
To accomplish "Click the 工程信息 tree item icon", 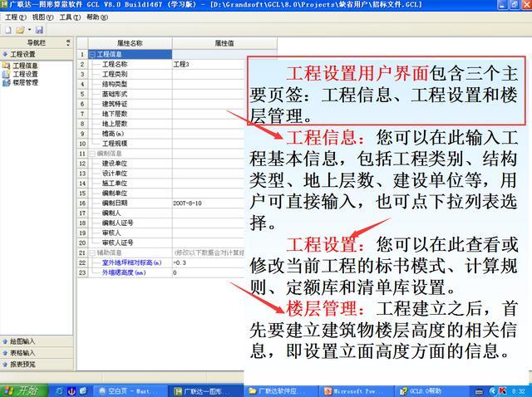I will click(x=7, y=66).
